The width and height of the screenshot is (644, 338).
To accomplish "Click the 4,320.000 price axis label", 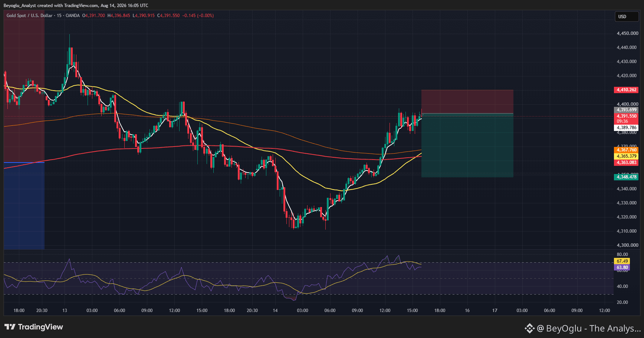I will (x=627, y=217).
